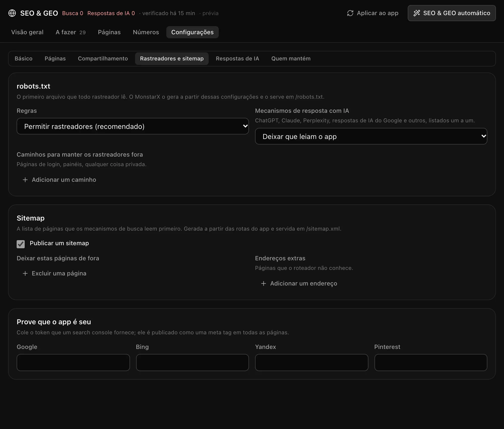
Task: Open the Quem mantém sub-tab
Action: click(291, 59)
